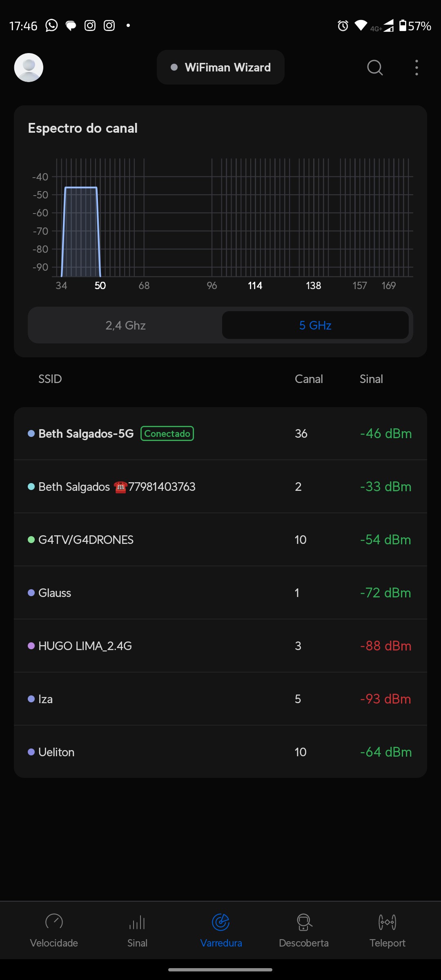Tap the search magnifier icon
This screenshot has width=441, height=980.
point(374,67)
